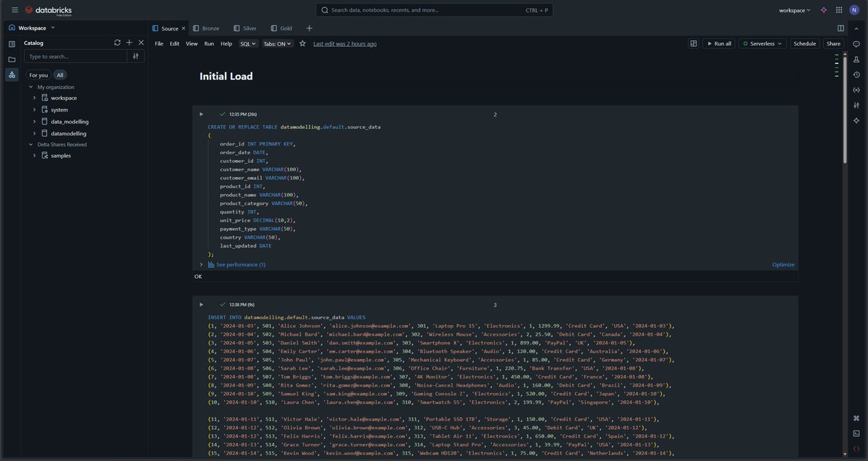The height and width of the screenshot is (461, 868).
Task: Collapse the Delta Shares Received section
Action: click(30, 144)
